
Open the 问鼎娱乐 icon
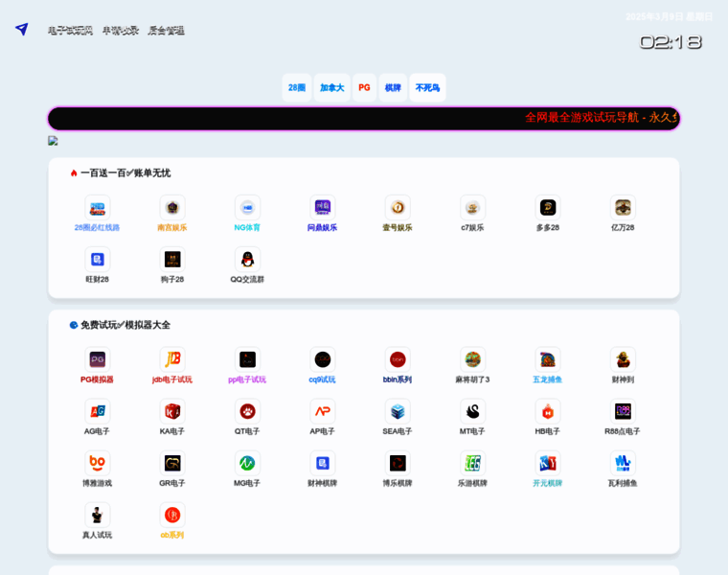tap(323, 208)
